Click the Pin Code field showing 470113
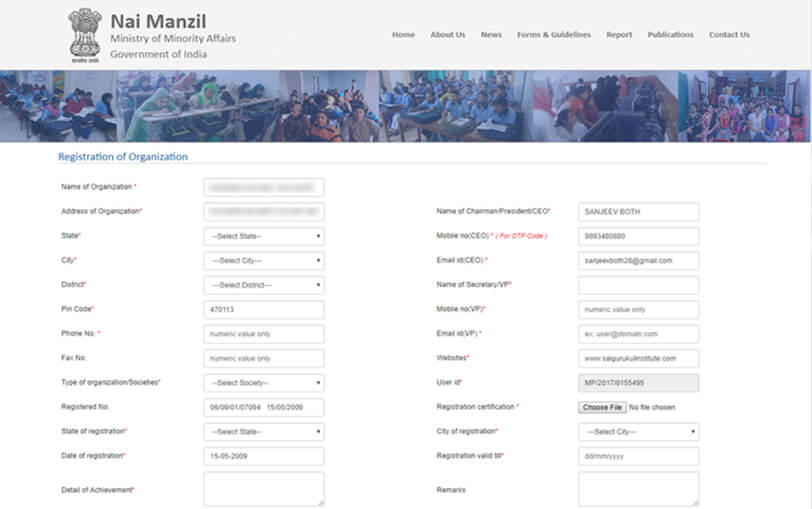812x509 pixels. [264, 310]
